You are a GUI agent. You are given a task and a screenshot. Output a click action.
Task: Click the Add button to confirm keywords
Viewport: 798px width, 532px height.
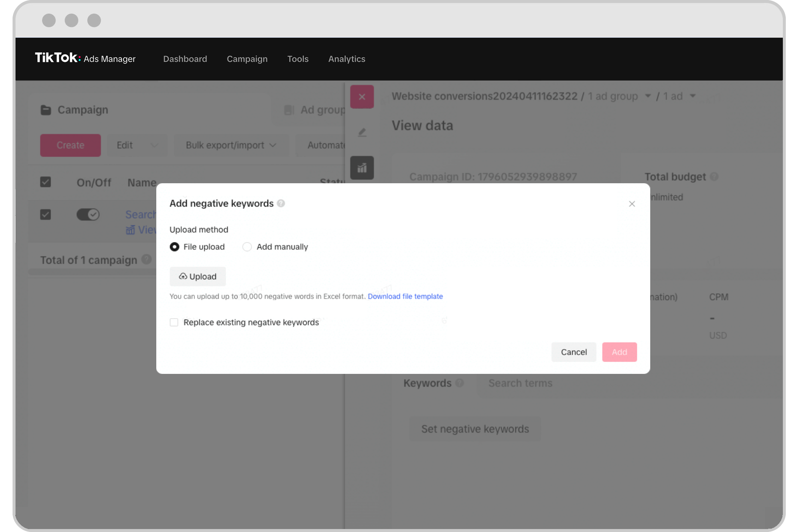click(x=619, y=351)
